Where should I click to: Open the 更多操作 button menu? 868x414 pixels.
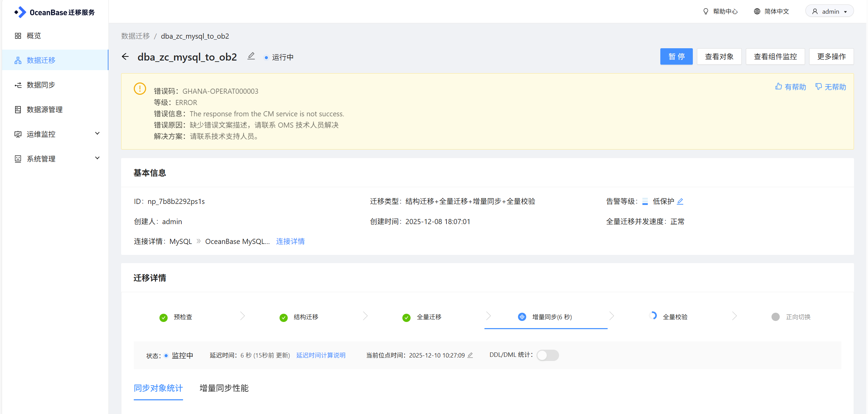coord(831,56)
